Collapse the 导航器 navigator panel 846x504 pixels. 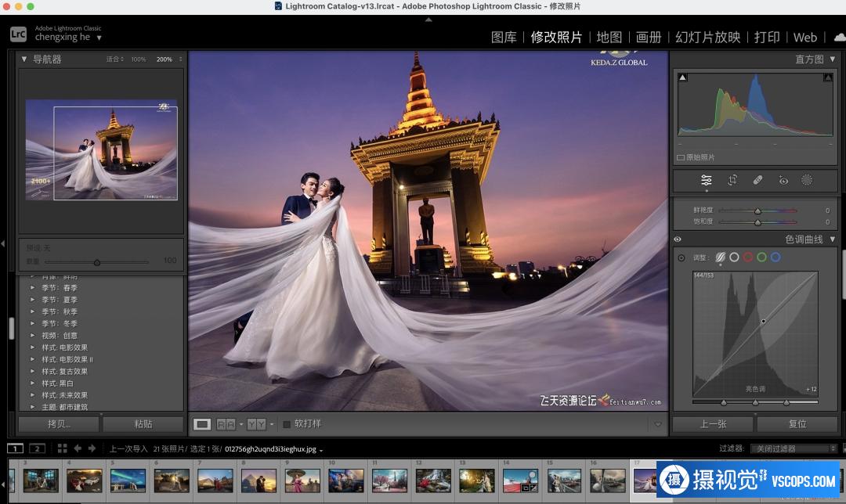tap(23, 59)
